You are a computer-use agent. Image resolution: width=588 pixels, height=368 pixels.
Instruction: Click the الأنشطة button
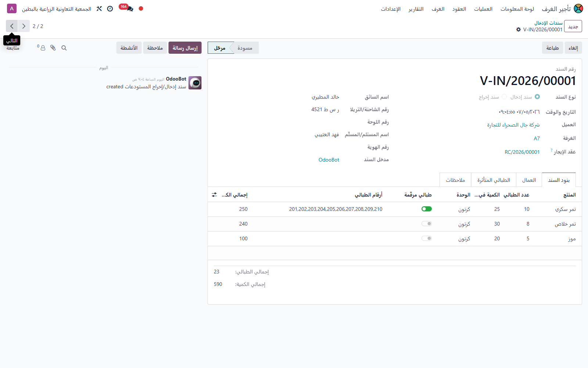[129, 48]
